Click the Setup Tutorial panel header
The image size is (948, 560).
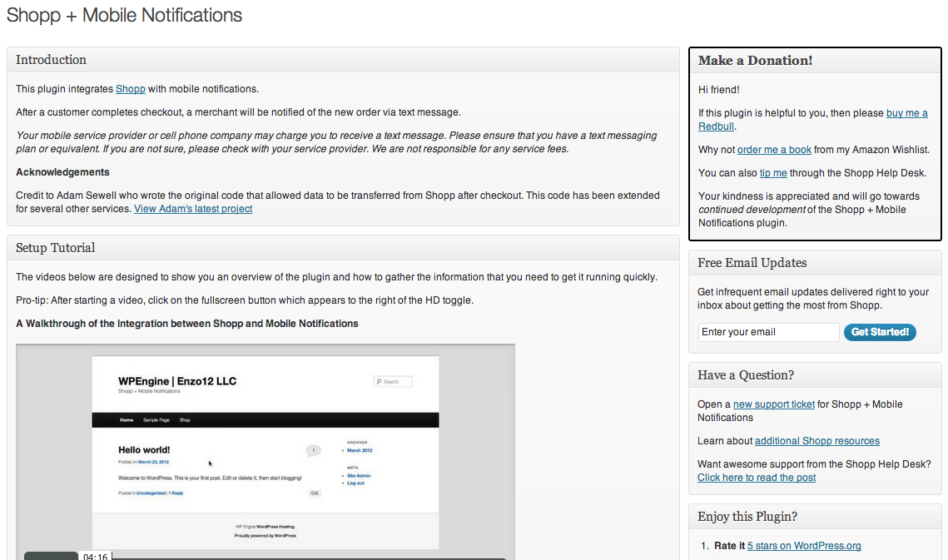click(x=343, y=248)
